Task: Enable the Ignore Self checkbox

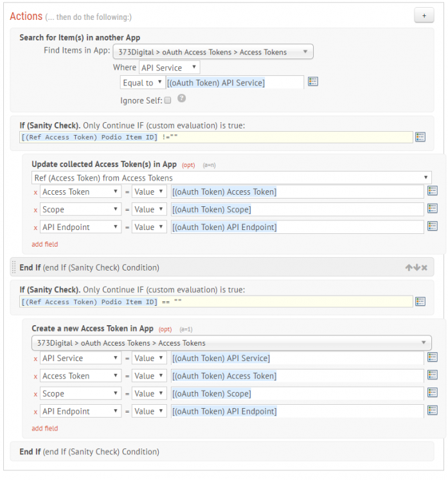Action: point(168,100)
